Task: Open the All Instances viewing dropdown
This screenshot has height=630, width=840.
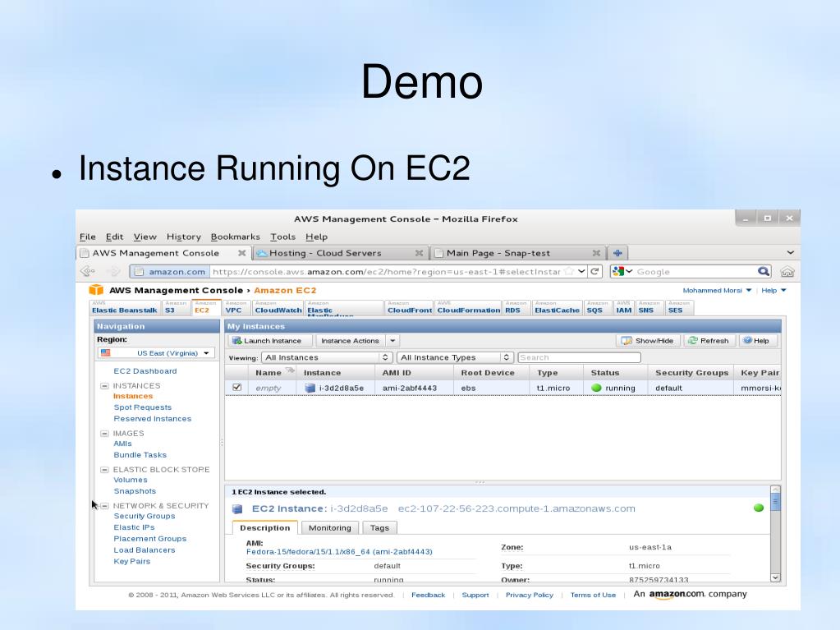Action: 328,357
